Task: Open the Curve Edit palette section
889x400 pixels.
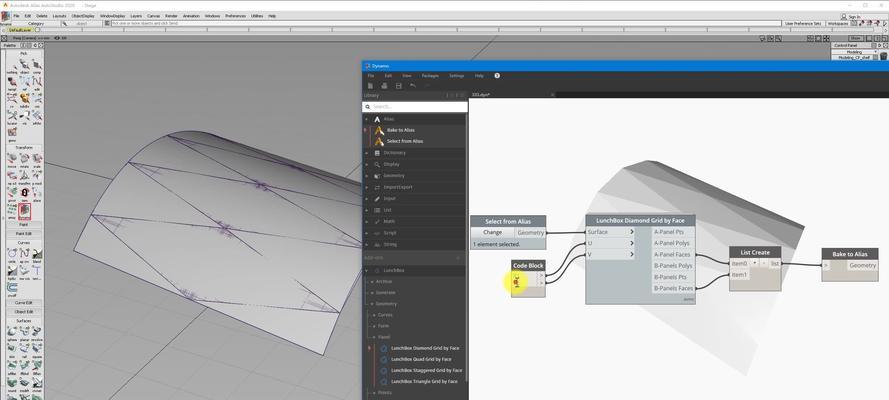Action: (x=24, y=303)
